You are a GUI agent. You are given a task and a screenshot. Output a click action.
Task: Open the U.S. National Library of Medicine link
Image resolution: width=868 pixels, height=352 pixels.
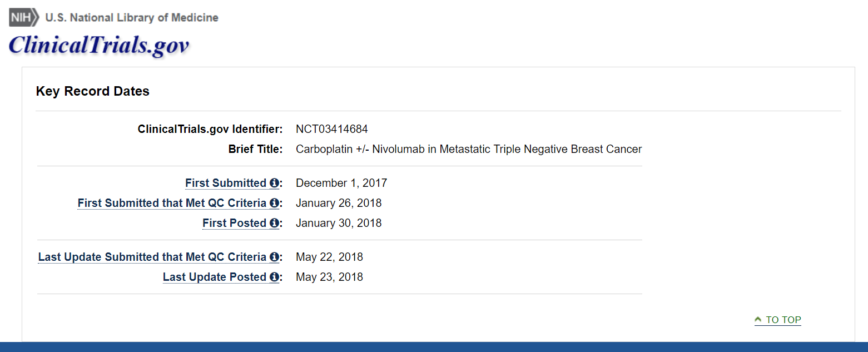132,18
